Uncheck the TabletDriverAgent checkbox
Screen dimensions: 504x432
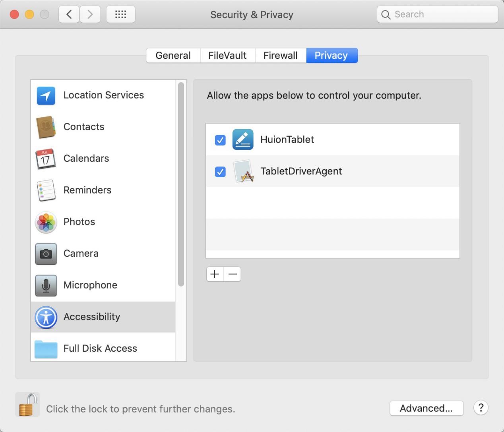pyautogui.click(x=220, y=172)
